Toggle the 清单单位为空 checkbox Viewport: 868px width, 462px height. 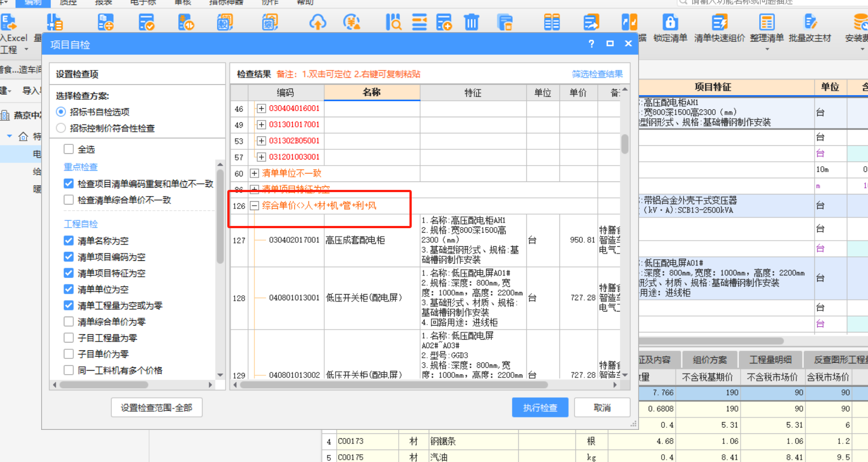pyautogui.click(x=69, y=289)
